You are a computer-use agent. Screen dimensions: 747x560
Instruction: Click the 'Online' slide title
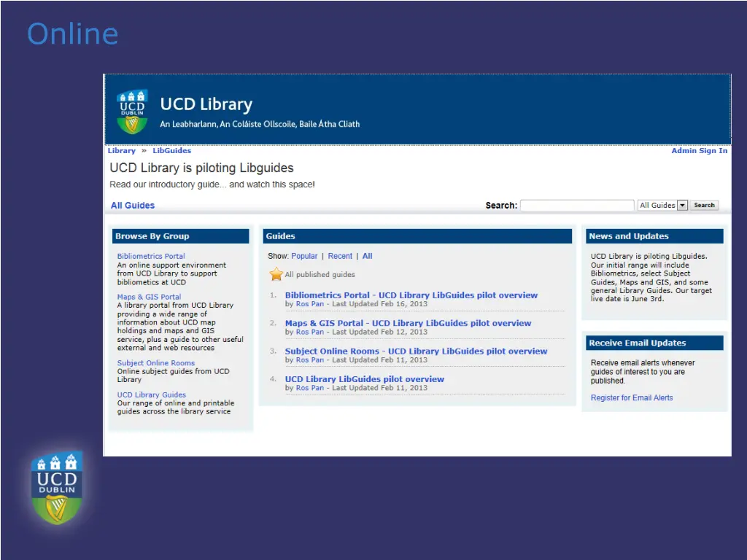click(72, 34)
